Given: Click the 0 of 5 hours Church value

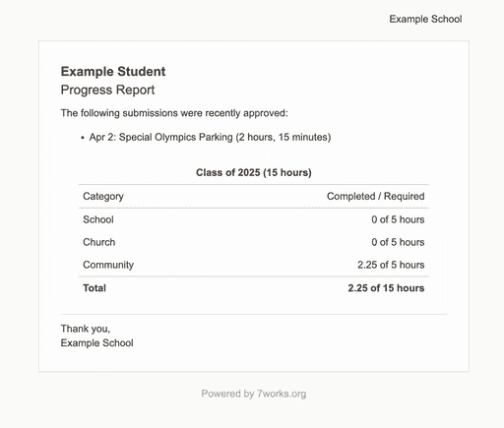Looking at the screenshot, I should pyautogui.click(x=398, y=242).
